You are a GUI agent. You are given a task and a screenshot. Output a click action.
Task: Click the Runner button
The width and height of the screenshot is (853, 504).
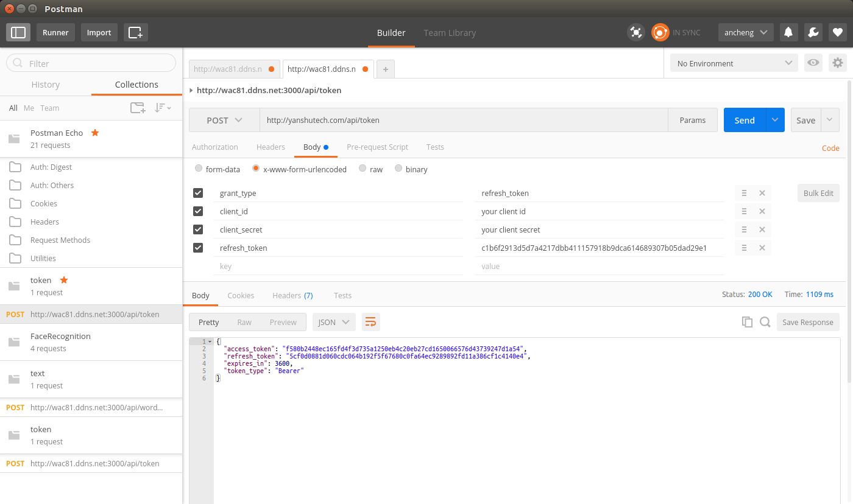click(55, 32)
